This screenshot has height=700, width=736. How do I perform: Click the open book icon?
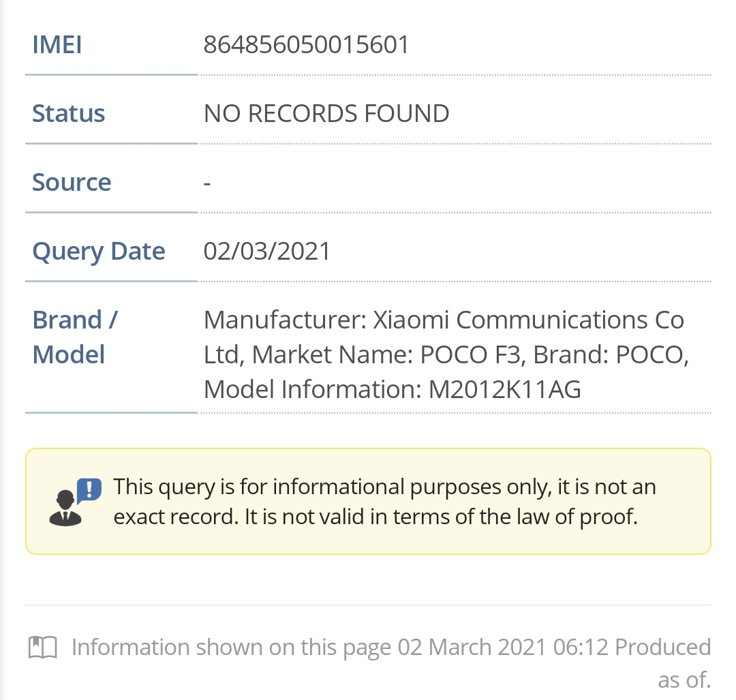point(43,647)
